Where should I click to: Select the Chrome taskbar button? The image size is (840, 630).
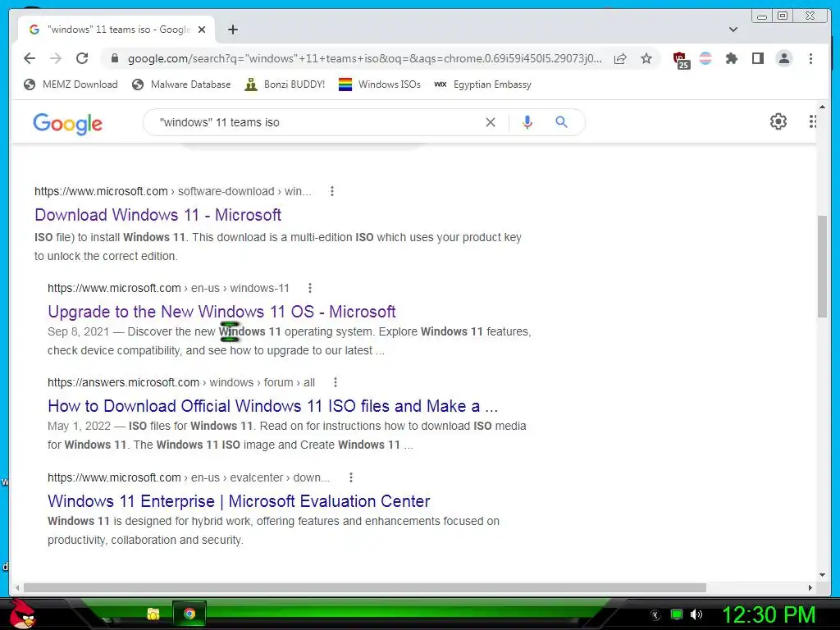[189, 614]
